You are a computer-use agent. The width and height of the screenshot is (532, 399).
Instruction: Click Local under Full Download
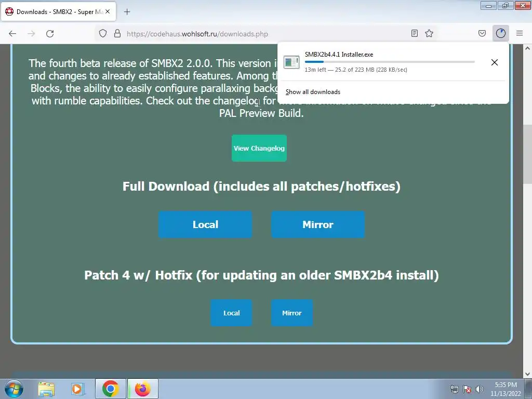point(205,224)
